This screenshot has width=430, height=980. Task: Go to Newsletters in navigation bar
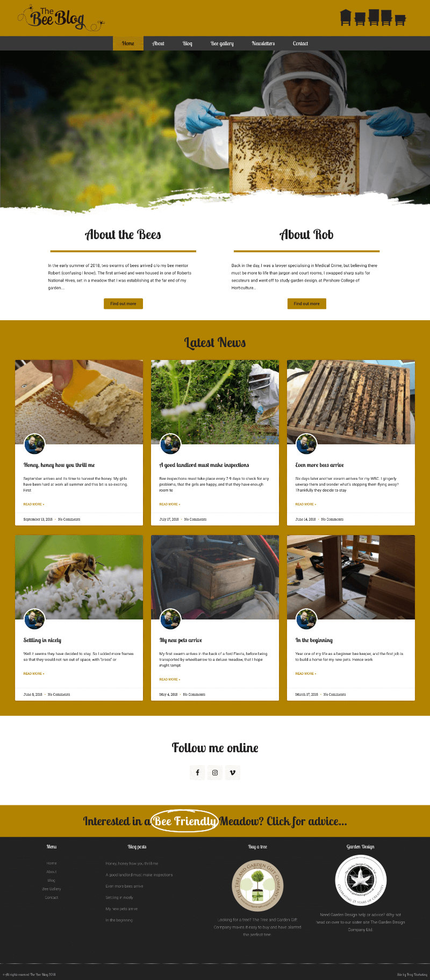click(x=263, y=44)
